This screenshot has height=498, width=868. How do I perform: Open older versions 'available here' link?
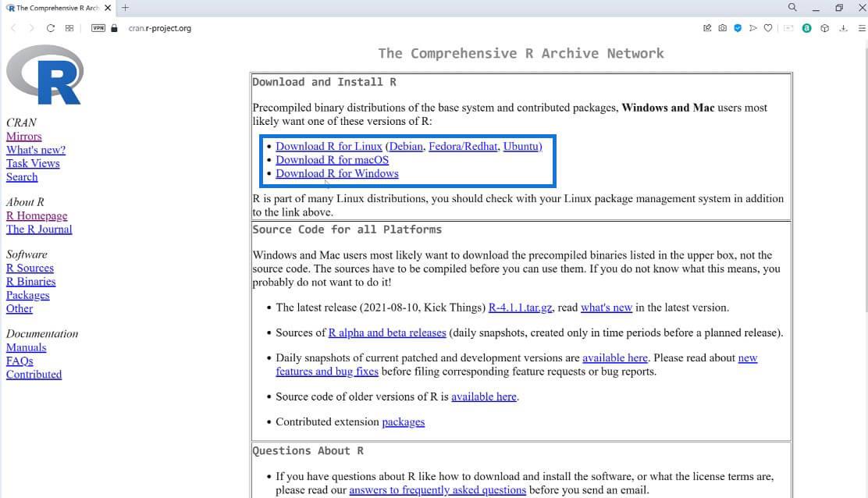tap(484, 397)
